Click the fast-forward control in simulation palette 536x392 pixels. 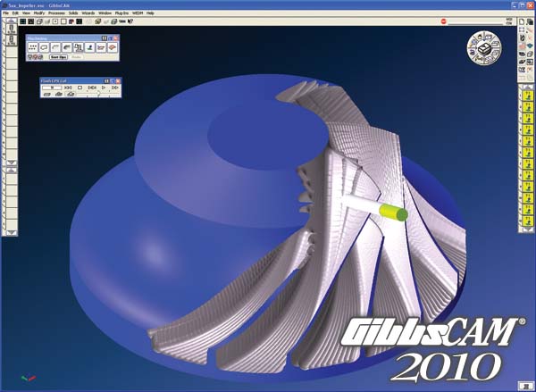[115, 88]
